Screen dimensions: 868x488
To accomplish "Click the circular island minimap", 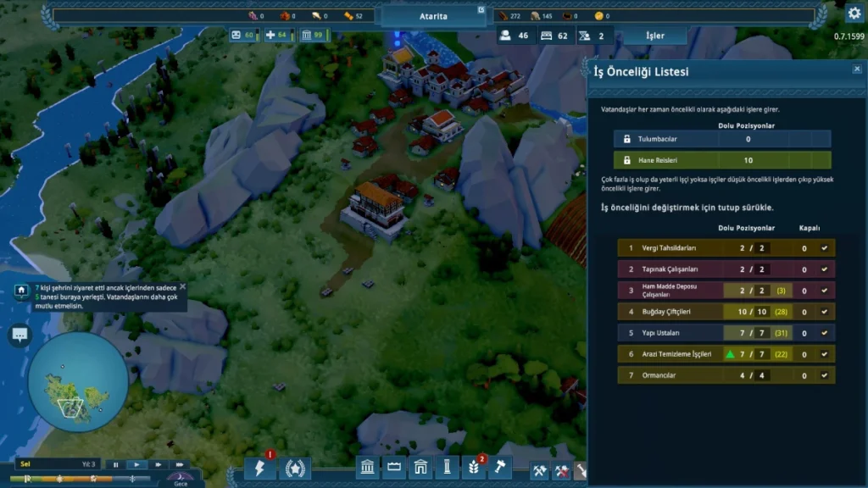I will (x=77, y=381).
